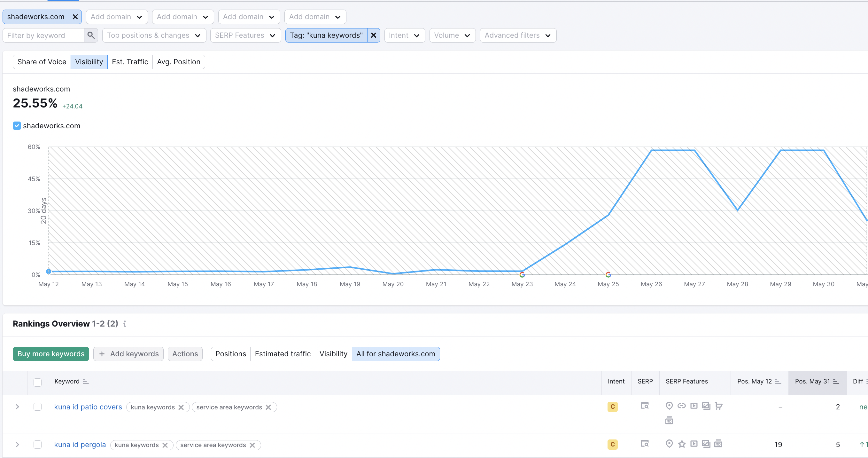Open Top positions & changes filter
The height and width of the screenshot is (458, 868).
coord(154,36)
